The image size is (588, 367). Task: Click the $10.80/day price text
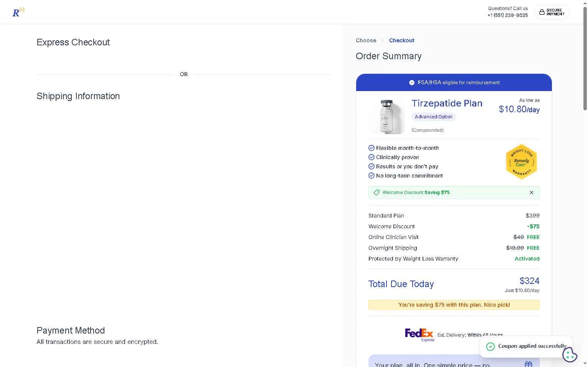coord(519,110)
